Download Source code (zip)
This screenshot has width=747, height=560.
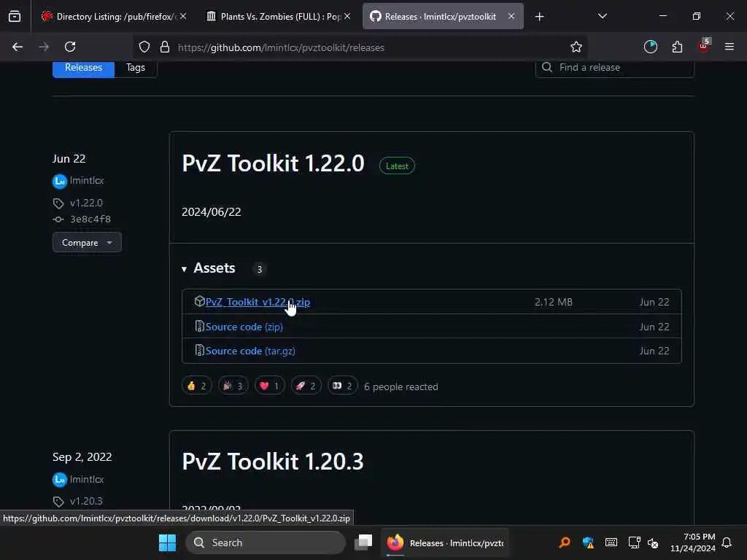click(x=244, y=327)
